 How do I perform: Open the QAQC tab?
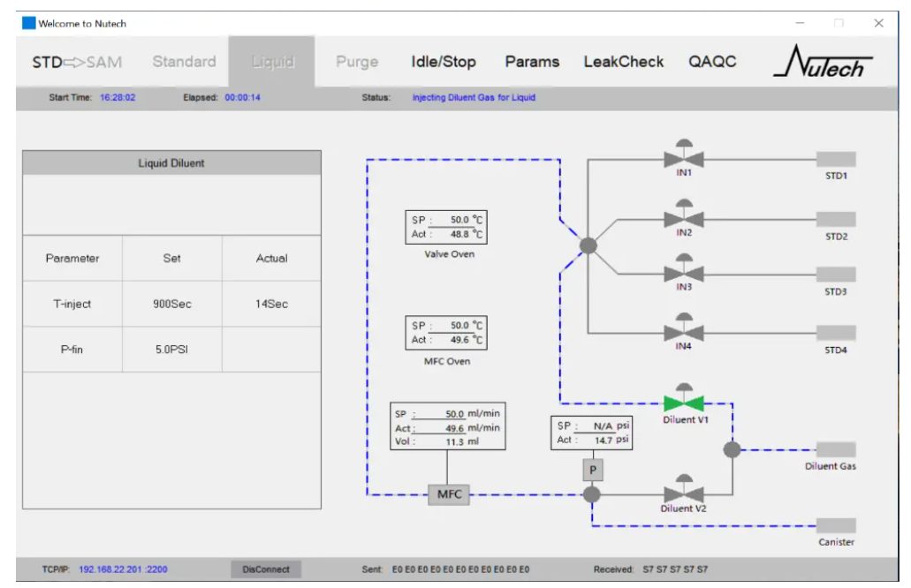712,62
